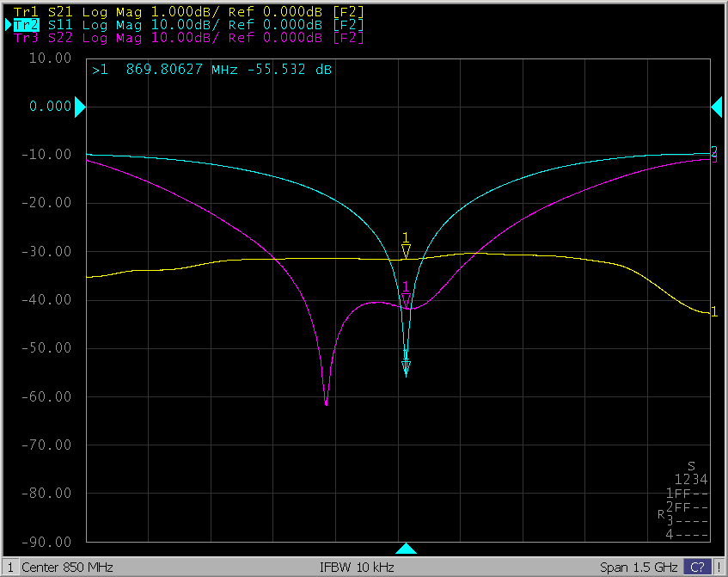Click the 0.000 reference value on Y axis
728x577 pixels.
(x=50, y=107)
